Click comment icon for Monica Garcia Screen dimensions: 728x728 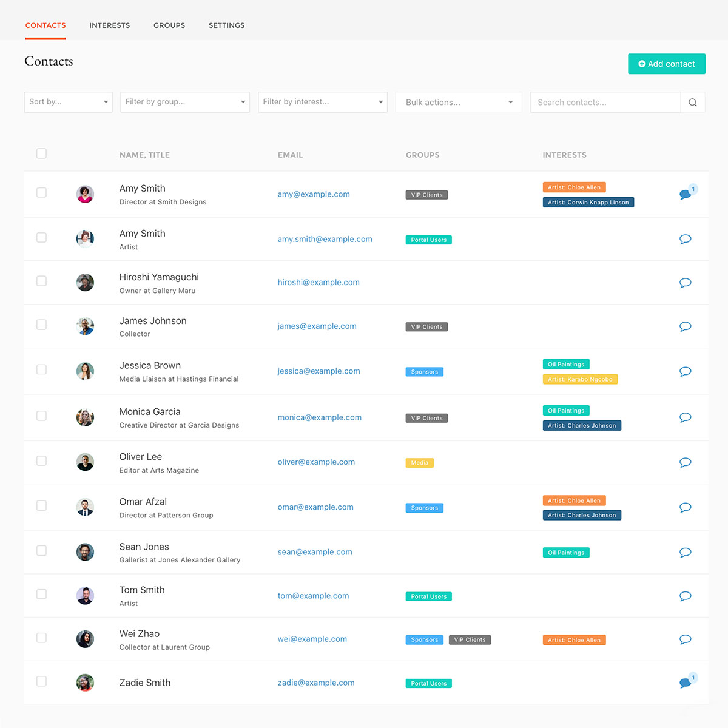point(686,417)
